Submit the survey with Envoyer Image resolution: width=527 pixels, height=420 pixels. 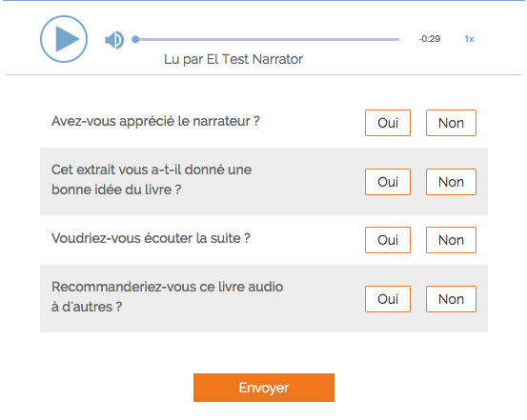tap(264, 388)
